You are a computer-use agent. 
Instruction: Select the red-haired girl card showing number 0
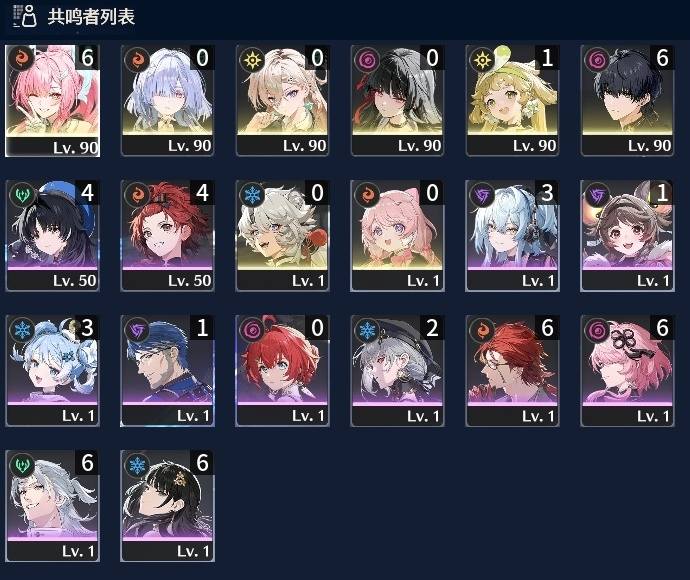coord(283,371)
